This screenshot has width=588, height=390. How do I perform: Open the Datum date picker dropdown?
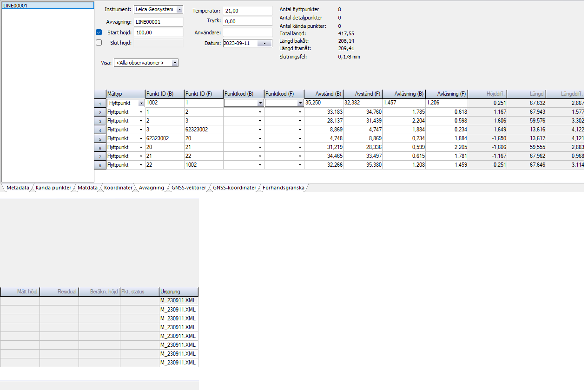pyautogui.click(x=264, y=43)
